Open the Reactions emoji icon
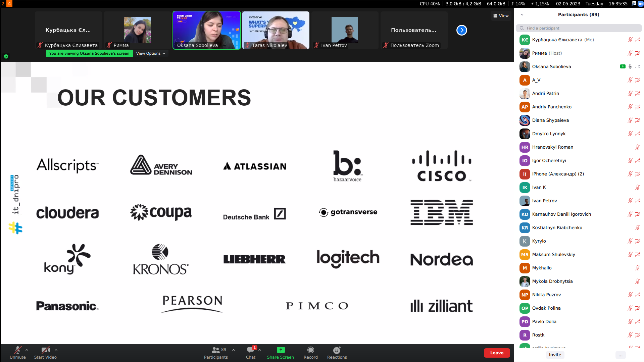This screenshot has height=362, width=644. 337,350
